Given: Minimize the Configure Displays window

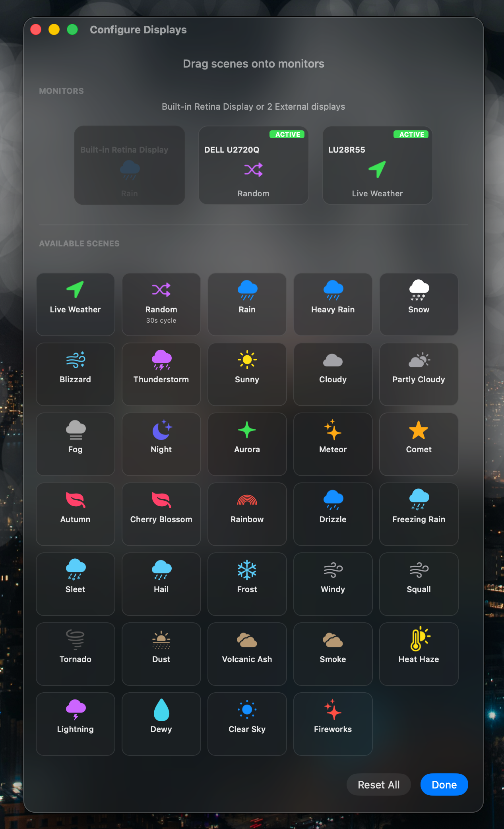Looking at the screenshot, I should 54,29.
